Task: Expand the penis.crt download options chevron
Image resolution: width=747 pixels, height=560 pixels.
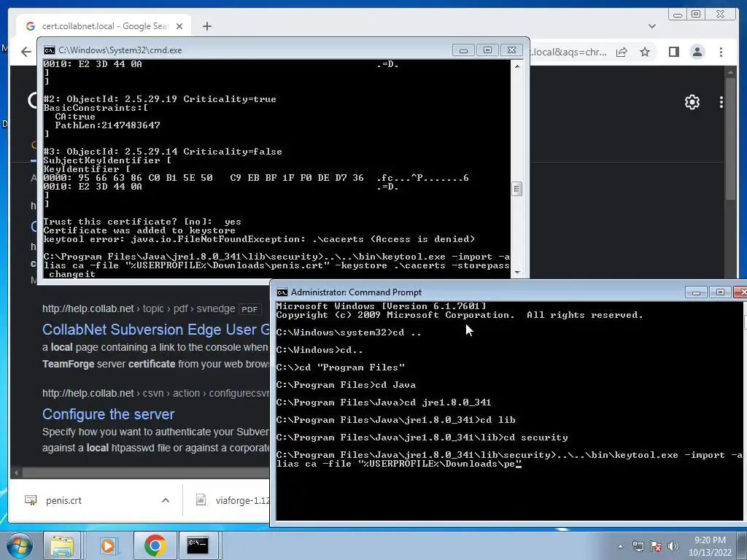Action: [166, 500]
